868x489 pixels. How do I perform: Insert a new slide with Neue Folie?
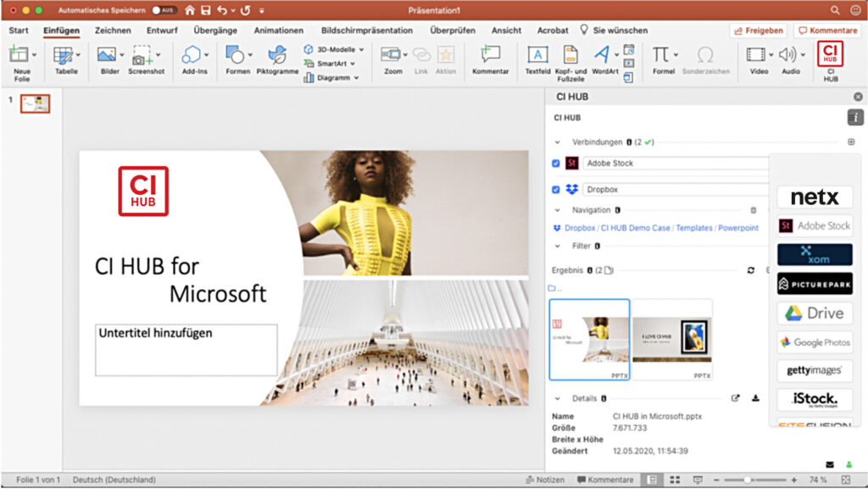click(19, 55)
